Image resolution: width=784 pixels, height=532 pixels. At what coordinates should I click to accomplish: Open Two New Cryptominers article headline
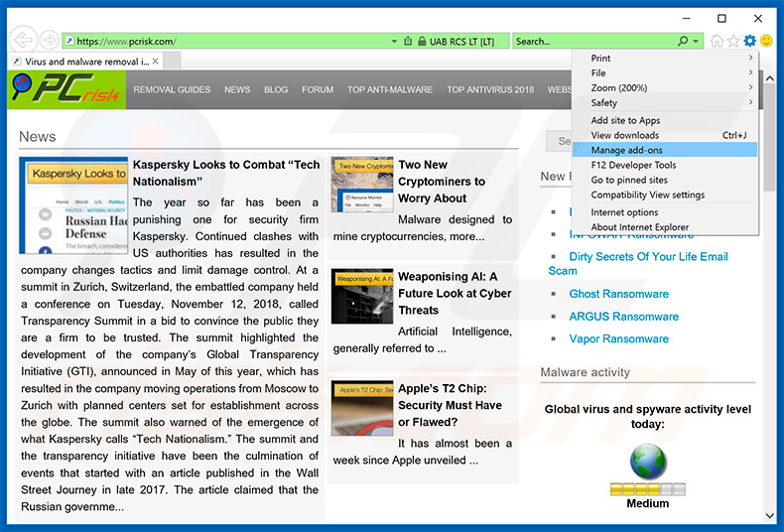pyautogui.click(x=442, y=182)
